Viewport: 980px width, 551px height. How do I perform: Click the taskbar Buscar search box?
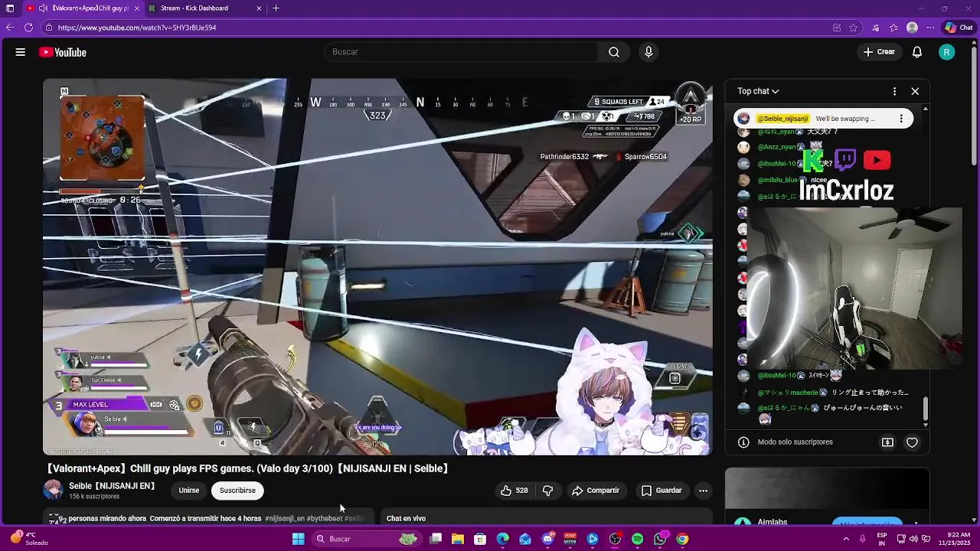(366, 540)
